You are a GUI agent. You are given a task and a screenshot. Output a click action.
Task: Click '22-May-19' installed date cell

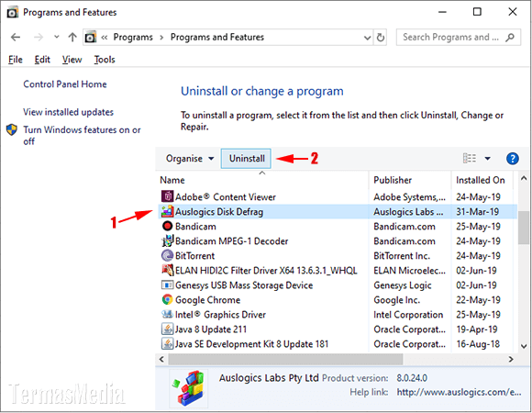tap(478, 300)
